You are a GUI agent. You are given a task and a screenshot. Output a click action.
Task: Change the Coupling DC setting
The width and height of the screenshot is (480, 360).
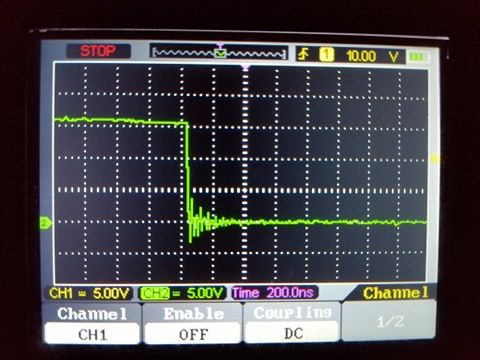[292, 323]
